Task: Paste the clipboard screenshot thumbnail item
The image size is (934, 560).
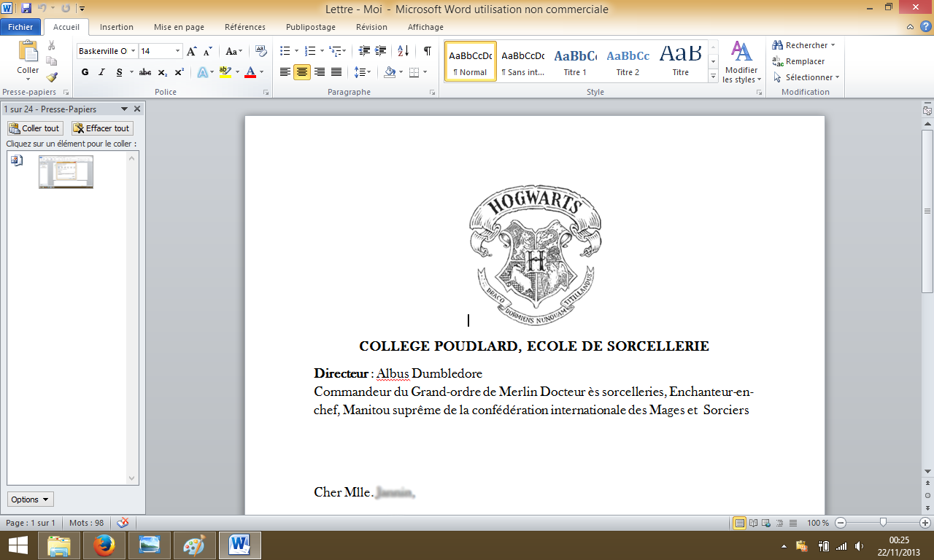Action: coord(66,172)
